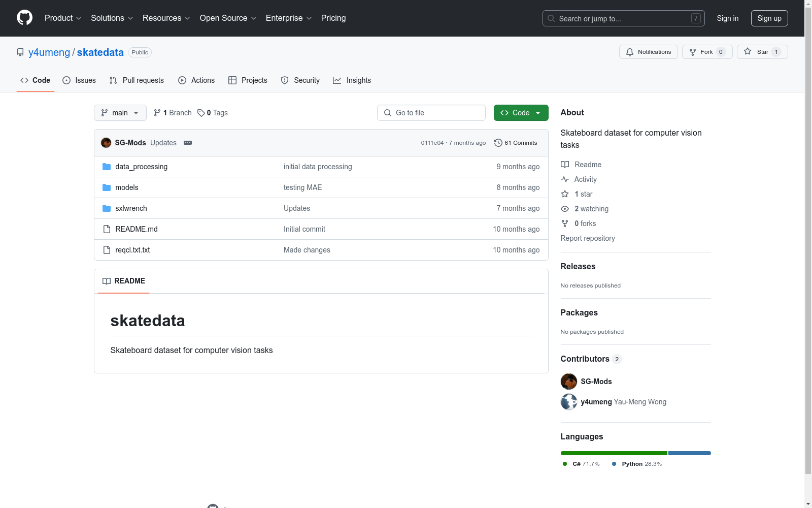
Task: Focus the Go to file input
Action: 431,113
